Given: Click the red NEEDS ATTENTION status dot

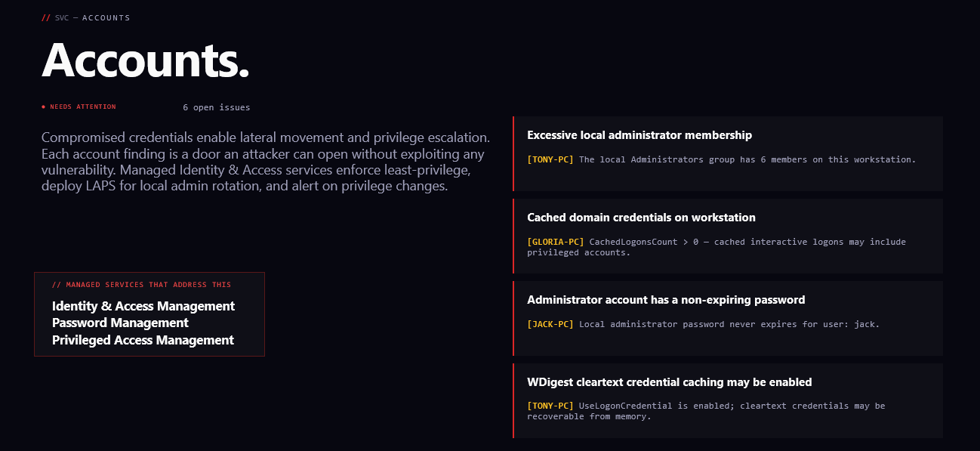Looking at the screenshot, I should point(44,107).
